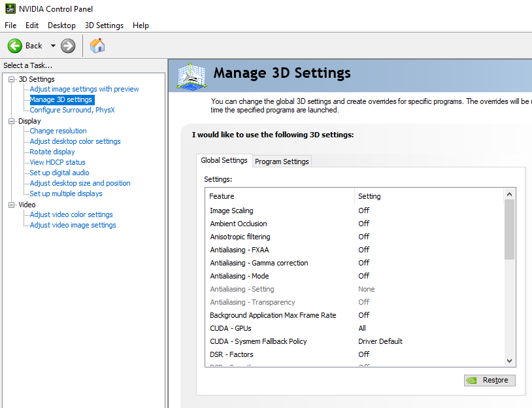
Task: Select CUDA - Sysmem Fallback Policy row
Action: pos(354,341)
